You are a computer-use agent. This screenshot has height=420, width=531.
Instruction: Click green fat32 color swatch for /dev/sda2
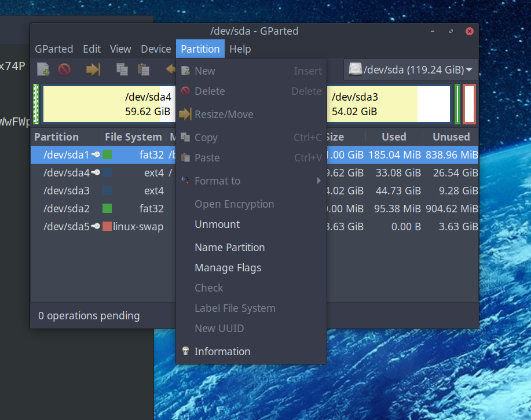tap(107, 208)
